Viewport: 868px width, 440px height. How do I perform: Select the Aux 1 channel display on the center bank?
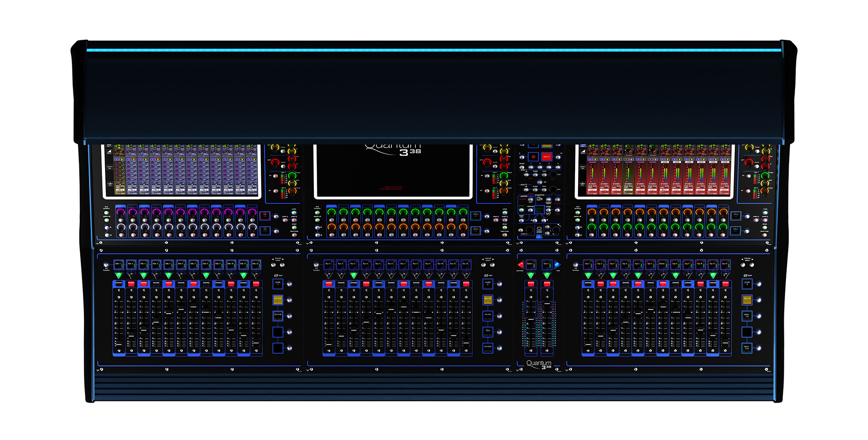click(x=329, y=264)
